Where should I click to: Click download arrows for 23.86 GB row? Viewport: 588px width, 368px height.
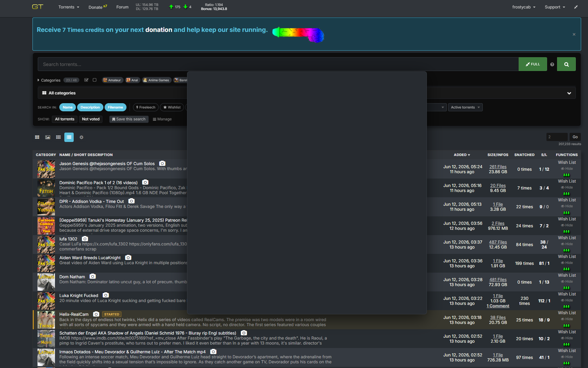(x=566, y=175)
